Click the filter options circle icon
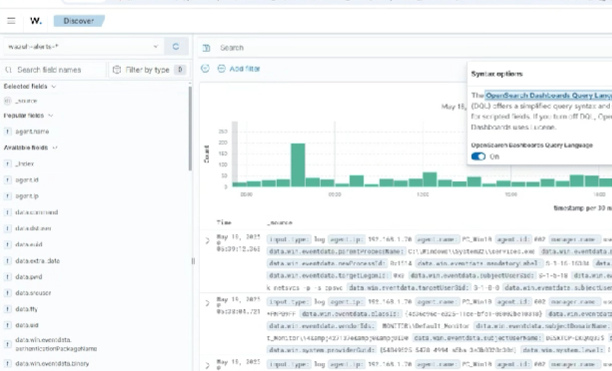The height and width of the screenshot is (371, 612). click(x=205, y=69)
